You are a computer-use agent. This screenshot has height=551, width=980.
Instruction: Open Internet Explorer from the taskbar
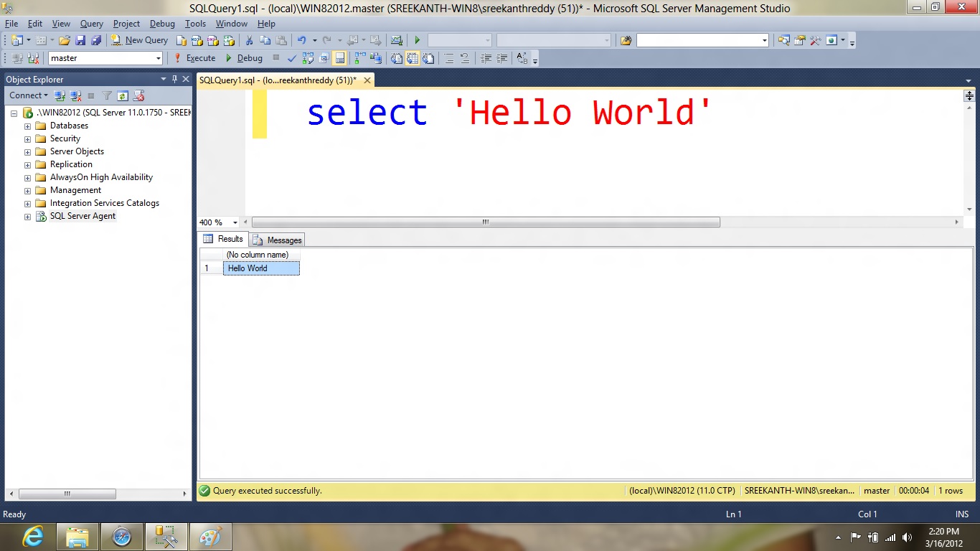[32, 537]
